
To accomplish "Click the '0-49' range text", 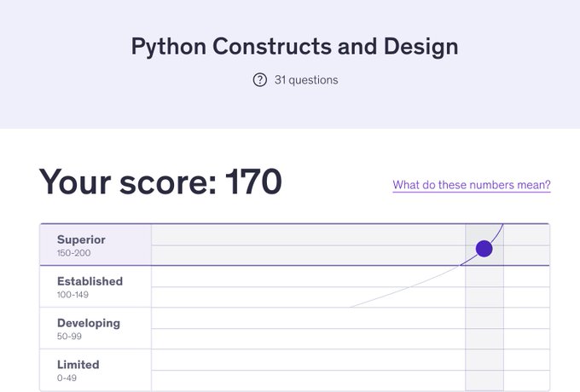I will point(66,378).
